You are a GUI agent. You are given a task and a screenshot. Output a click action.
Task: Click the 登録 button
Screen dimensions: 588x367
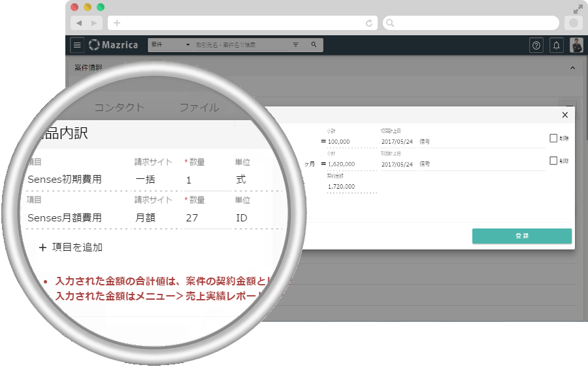point(521,236)
